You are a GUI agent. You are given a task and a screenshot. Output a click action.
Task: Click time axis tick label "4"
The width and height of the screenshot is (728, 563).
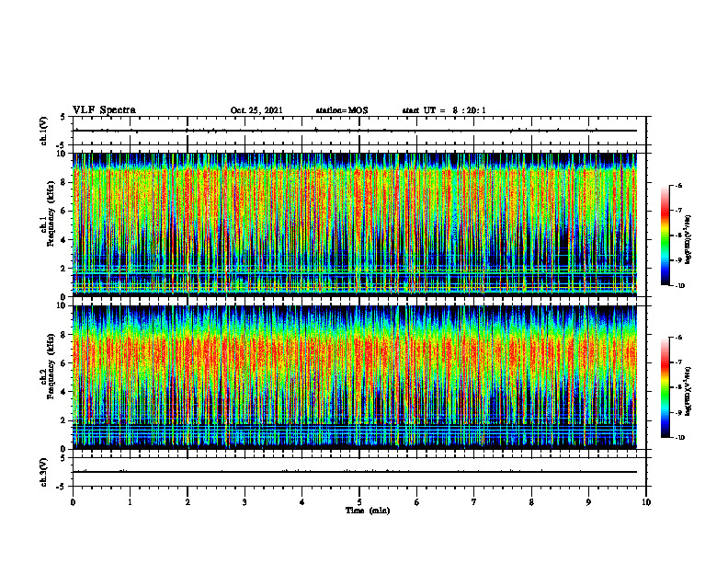click(302, 502)
